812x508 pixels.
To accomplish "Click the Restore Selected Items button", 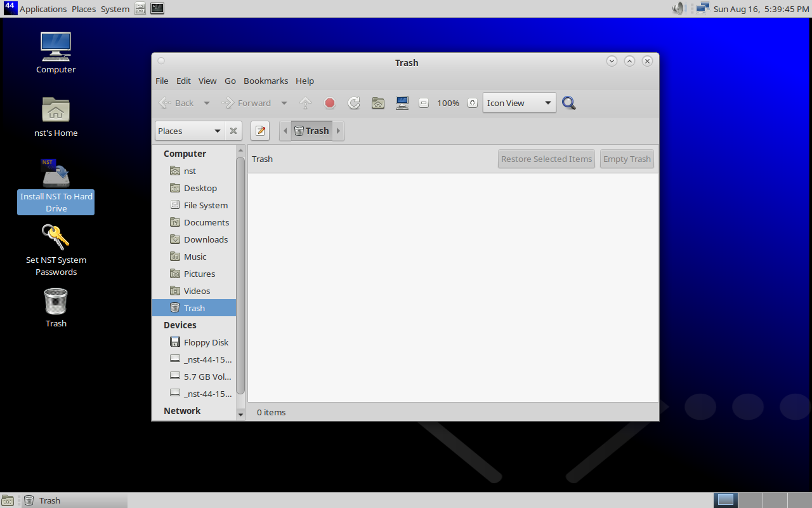I will coord(546,159).
